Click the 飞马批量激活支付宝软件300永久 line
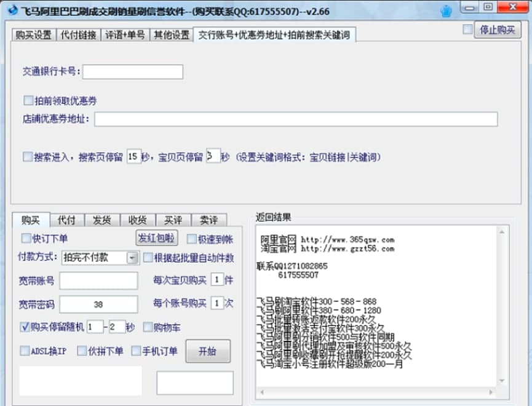Viewport: 532px width, 406px height. tap(320, 328)
